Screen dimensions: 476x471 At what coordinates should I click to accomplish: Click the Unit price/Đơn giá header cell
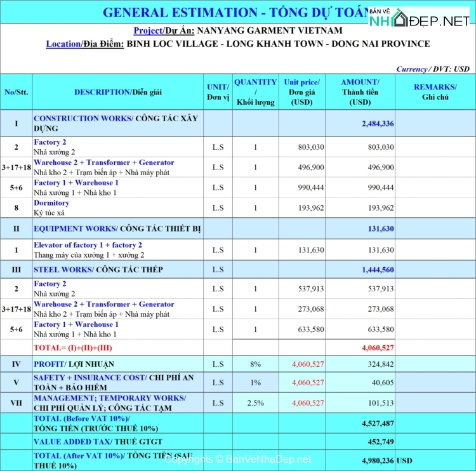[x=301, y=92]
